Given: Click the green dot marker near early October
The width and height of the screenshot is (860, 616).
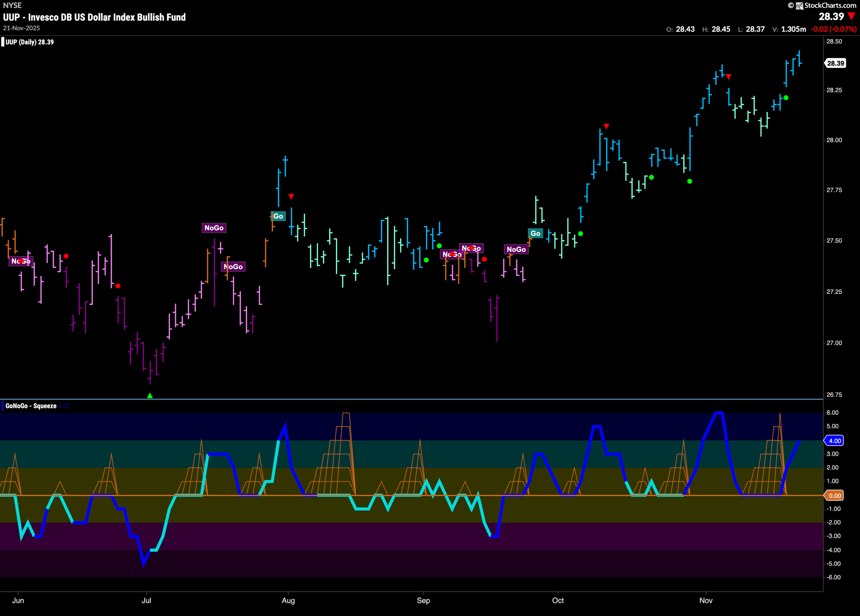Looking at the screenshot, I should point(580,234).
